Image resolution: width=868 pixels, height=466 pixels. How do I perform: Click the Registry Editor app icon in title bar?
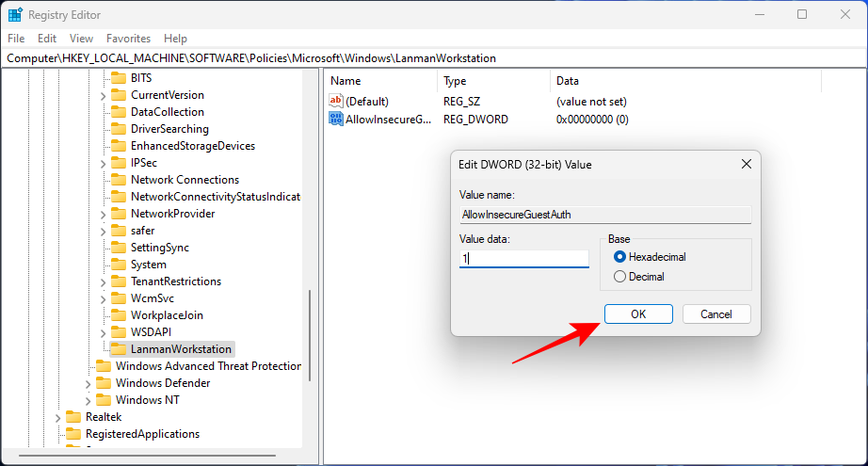[x=15, y=15]
